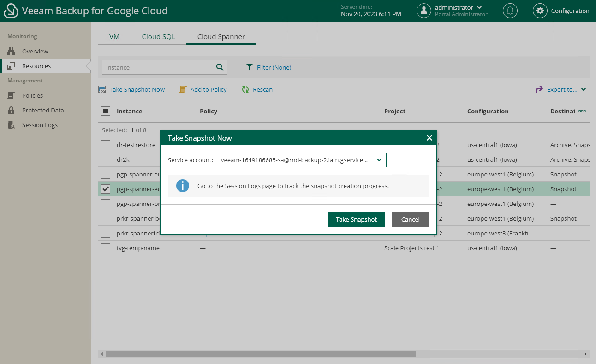Image resolution: width=596 pixels, height=364 pixels.
Task: Open Session Logs in the sidebar
Action: point(40,125)
